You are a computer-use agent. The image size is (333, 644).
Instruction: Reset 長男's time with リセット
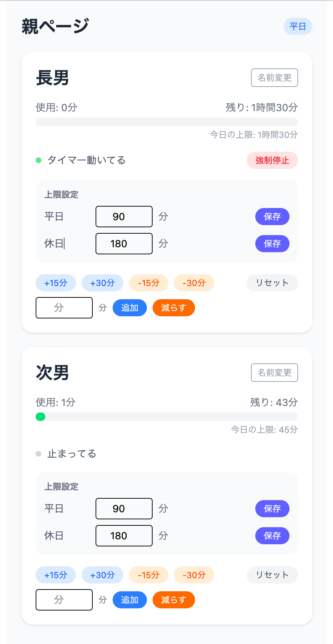click(x=272, y=283)
